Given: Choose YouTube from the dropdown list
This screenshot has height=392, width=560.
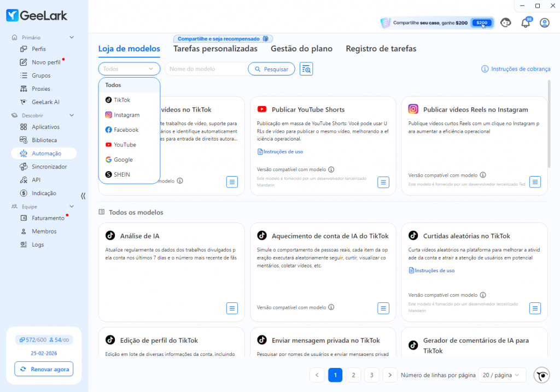Looking at the screenshot, I should (x=129, y=144).
